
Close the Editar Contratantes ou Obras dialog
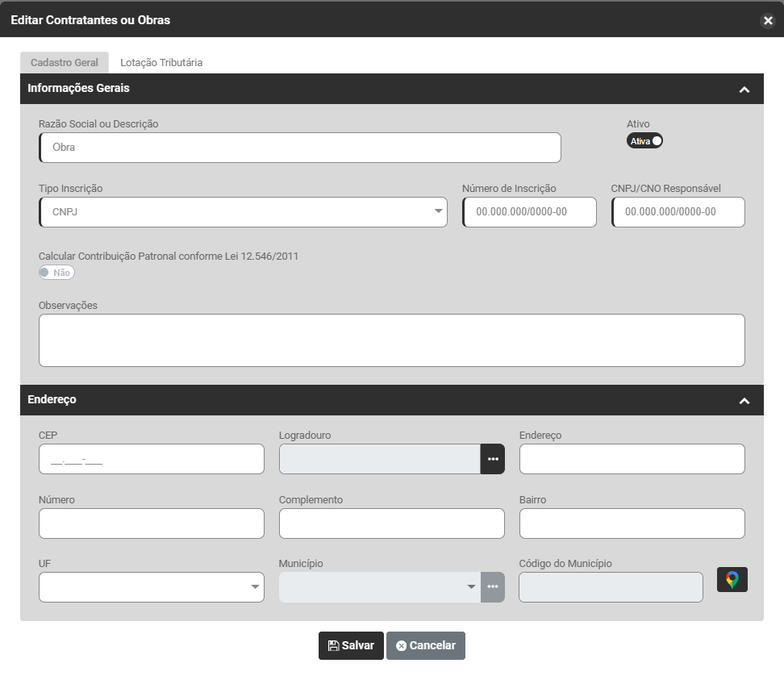point(768,20)
